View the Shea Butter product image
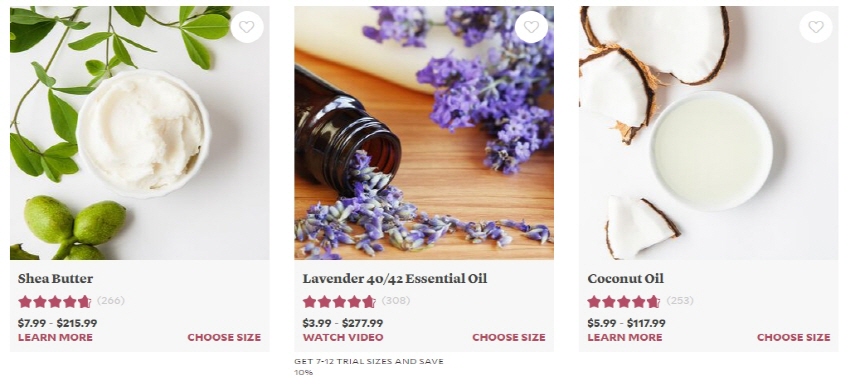Screen dimensions: 850x389 139,133
